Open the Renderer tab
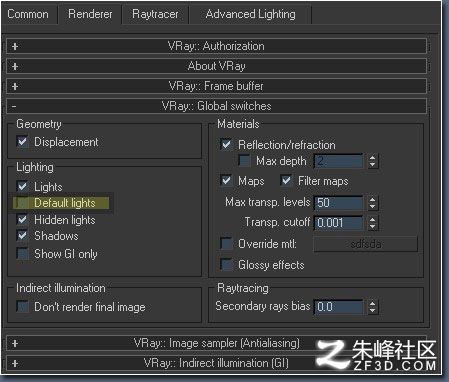 90,14
